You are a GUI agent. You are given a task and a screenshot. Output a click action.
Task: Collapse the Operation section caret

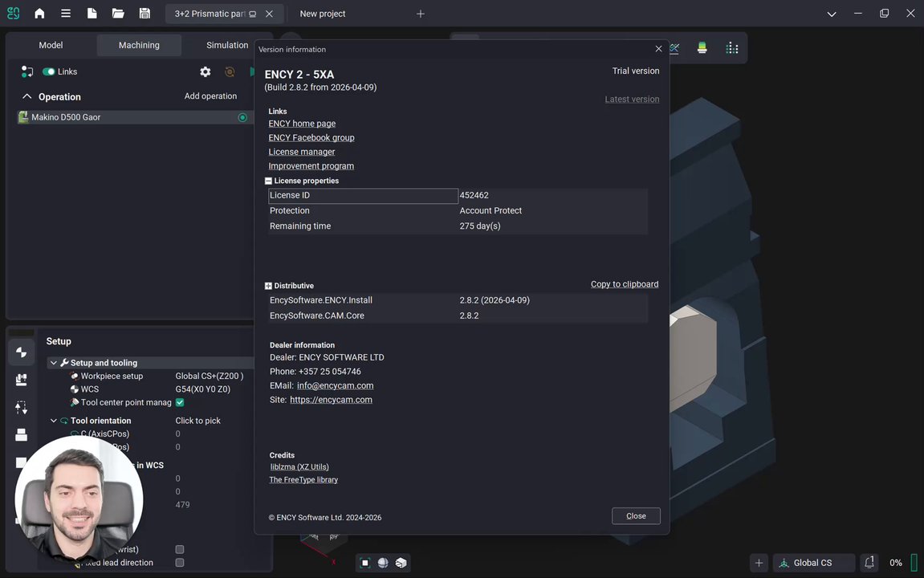point(26,96)
